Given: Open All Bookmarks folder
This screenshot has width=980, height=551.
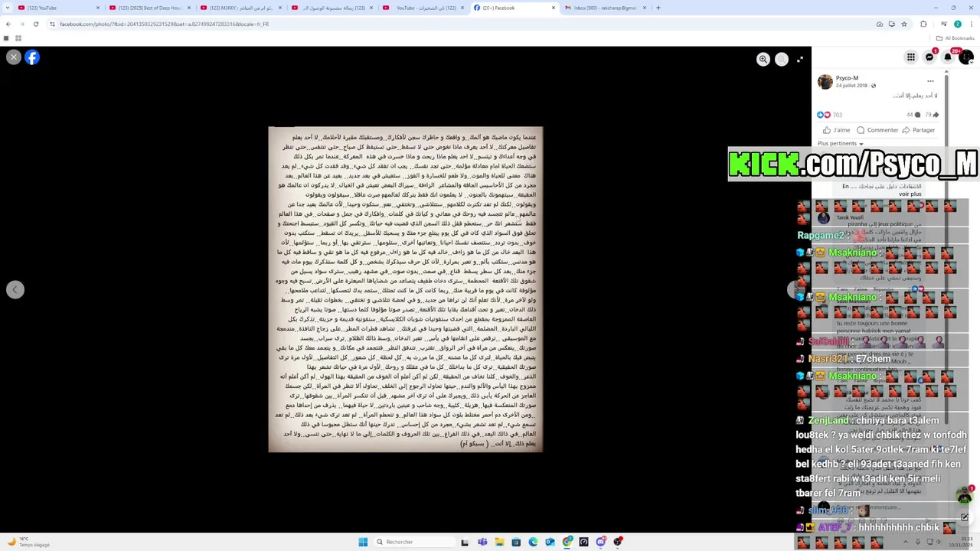Looking at the screenshot, I should click(955, 38).
